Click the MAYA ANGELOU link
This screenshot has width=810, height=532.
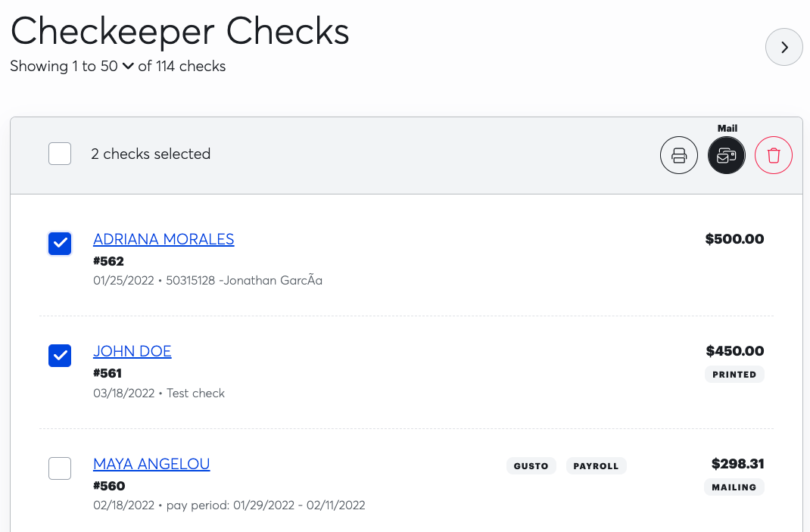(151, 463)
